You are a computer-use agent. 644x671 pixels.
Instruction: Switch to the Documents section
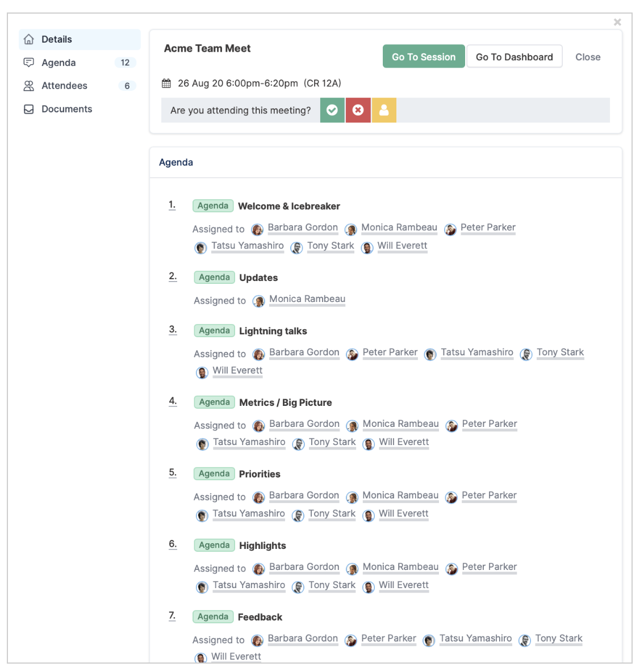pos(80,109)
